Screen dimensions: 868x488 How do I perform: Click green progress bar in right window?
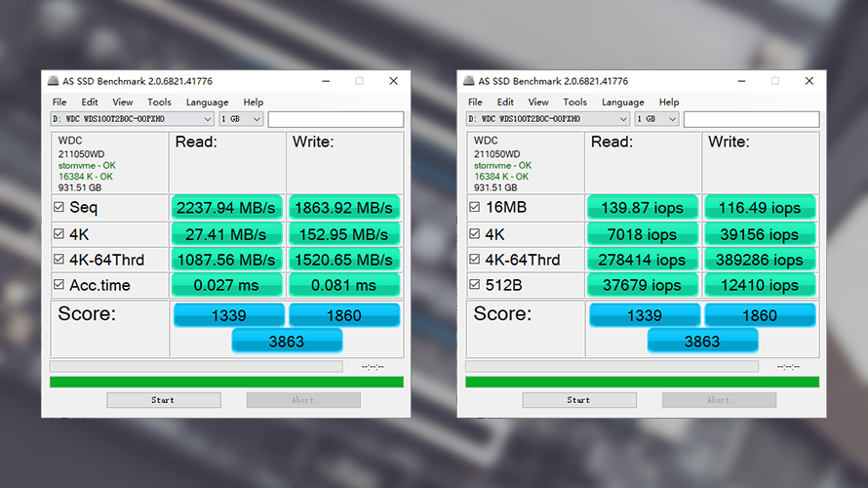(642, 382)
